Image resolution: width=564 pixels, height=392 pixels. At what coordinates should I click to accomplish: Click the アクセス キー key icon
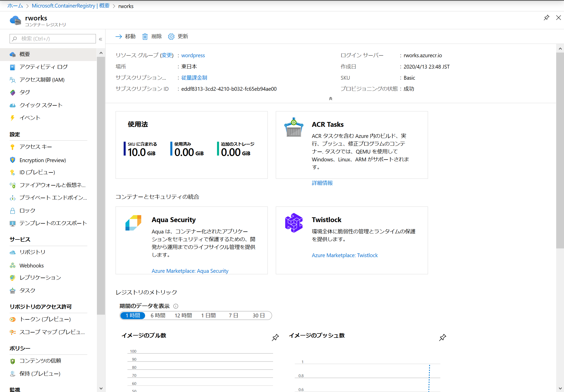12,147
